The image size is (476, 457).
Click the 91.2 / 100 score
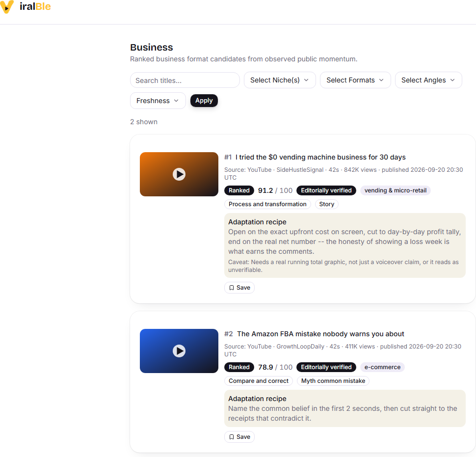[x=275, y=190]
